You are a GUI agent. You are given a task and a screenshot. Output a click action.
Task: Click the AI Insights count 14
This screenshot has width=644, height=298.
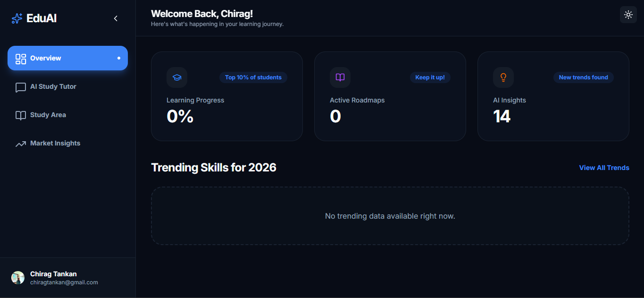coord(502,116)
